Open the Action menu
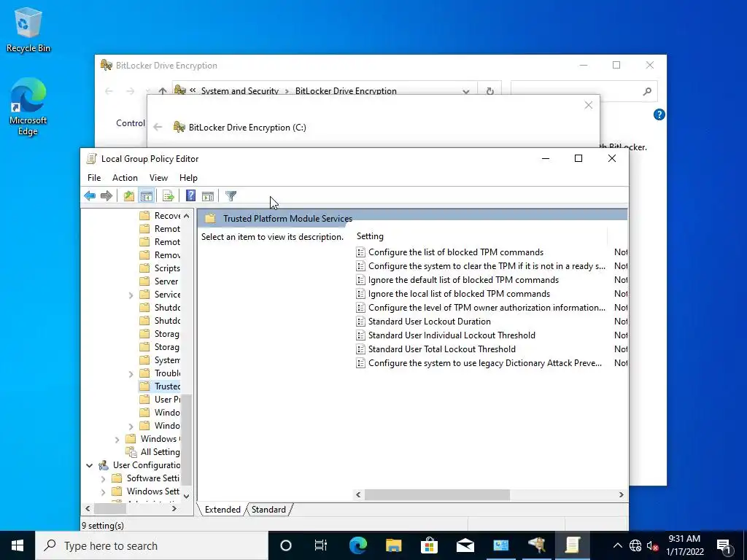 click(x=125, y=178)
